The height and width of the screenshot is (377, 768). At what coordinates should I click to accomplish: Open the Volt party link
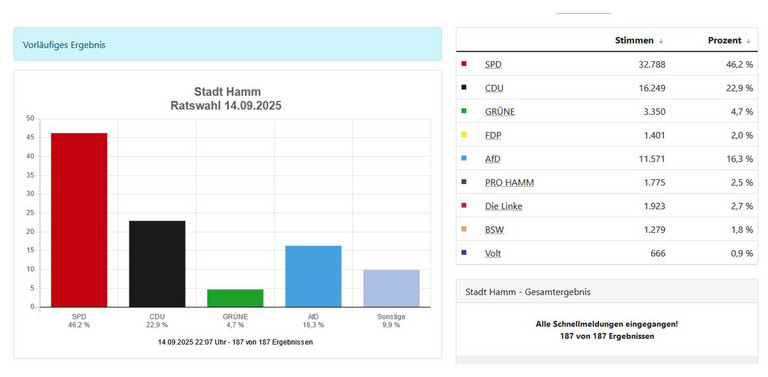click(493, 254)
